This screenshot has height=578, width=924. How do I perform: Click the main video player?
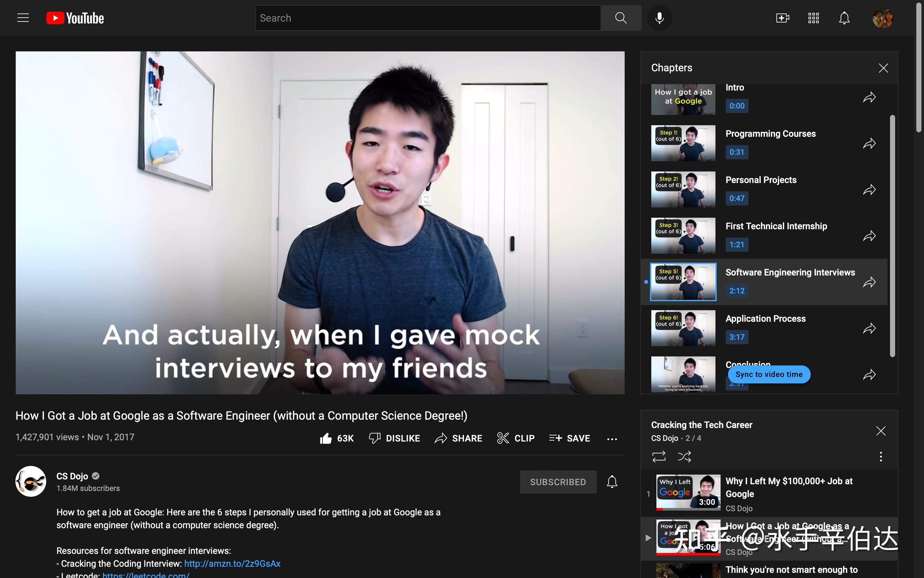click(320, 223)
